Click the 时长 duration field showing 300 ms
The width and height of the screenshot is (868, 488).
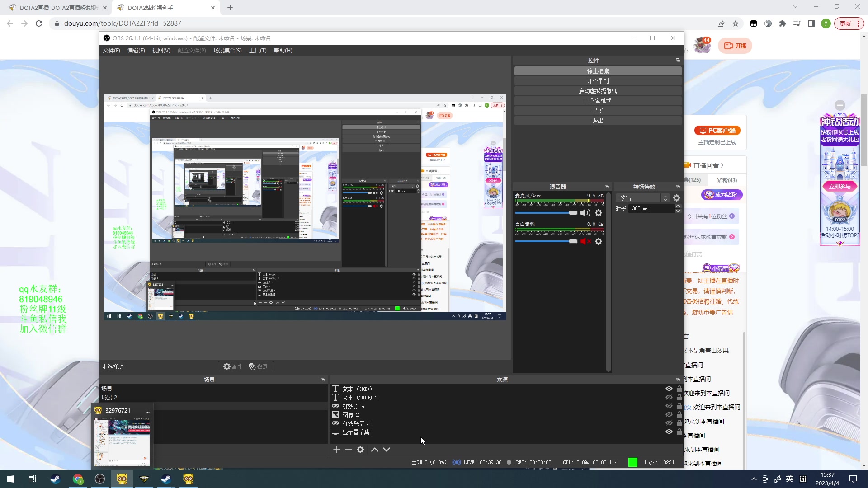651,209
